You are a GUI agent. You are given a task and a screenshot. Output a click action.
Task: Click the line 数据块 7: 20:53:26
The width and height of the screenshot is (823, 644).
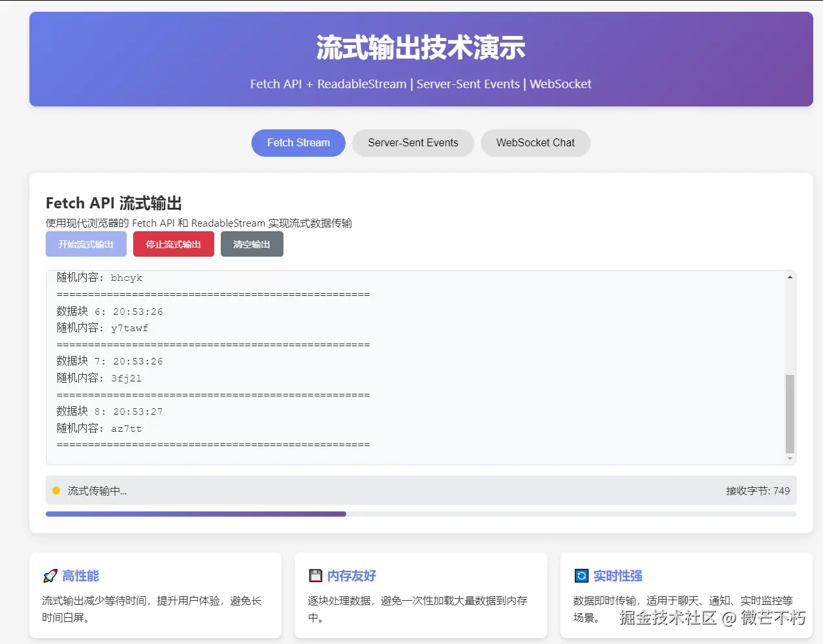[110, 361]
